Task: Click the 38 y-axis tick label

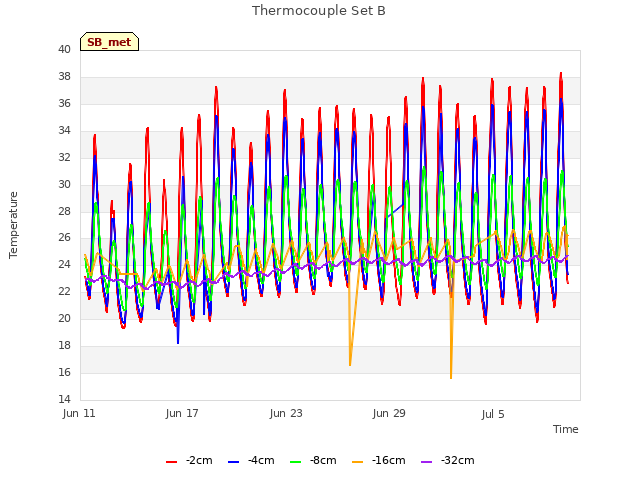Action: [64, 76]
